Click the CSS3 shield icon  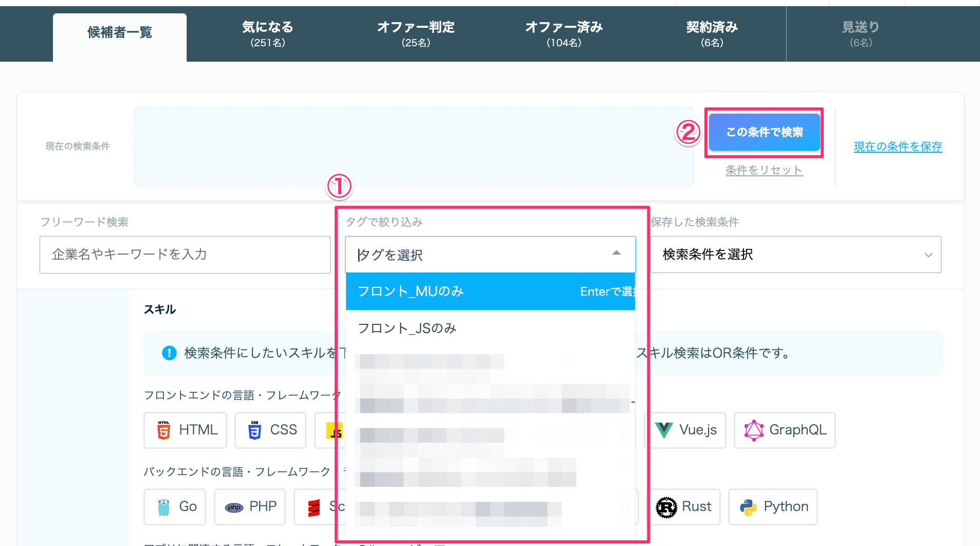[255, 430]
